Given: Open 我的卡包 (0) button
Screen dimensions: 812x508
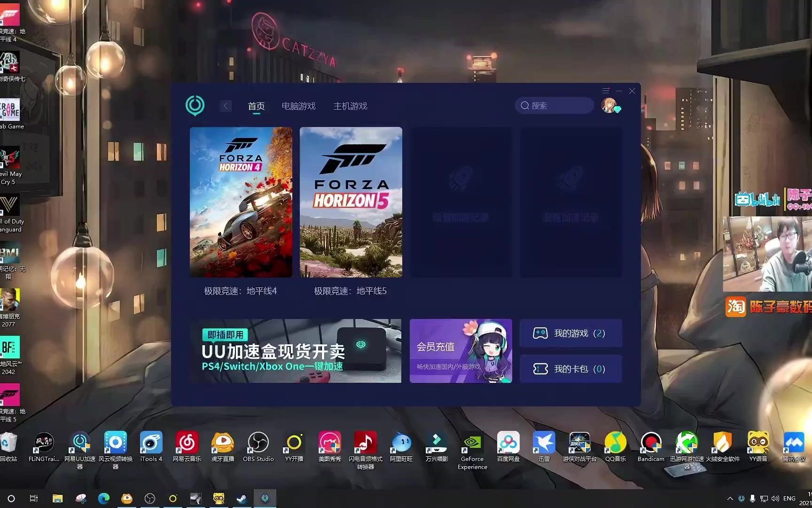Looking at the screenshot, I should [x=571, y=369].
